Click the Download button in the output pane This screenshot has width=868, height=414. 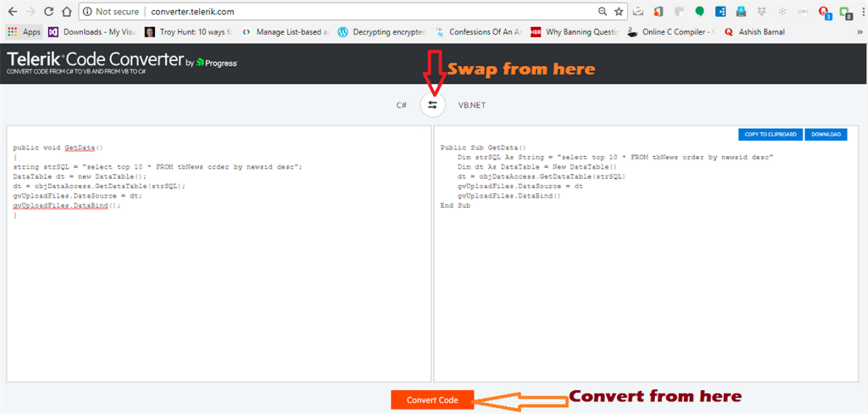coord(826,135)
